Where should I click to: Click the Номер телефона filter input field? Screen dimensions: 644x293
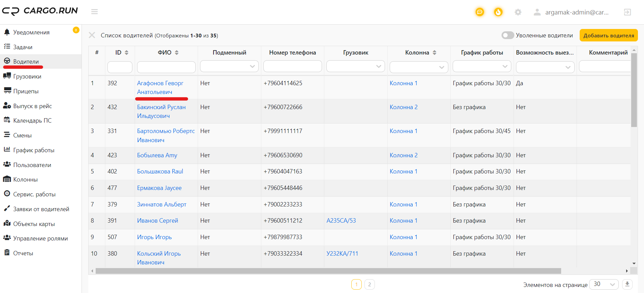pyautogui.click(x=292, y=67)
